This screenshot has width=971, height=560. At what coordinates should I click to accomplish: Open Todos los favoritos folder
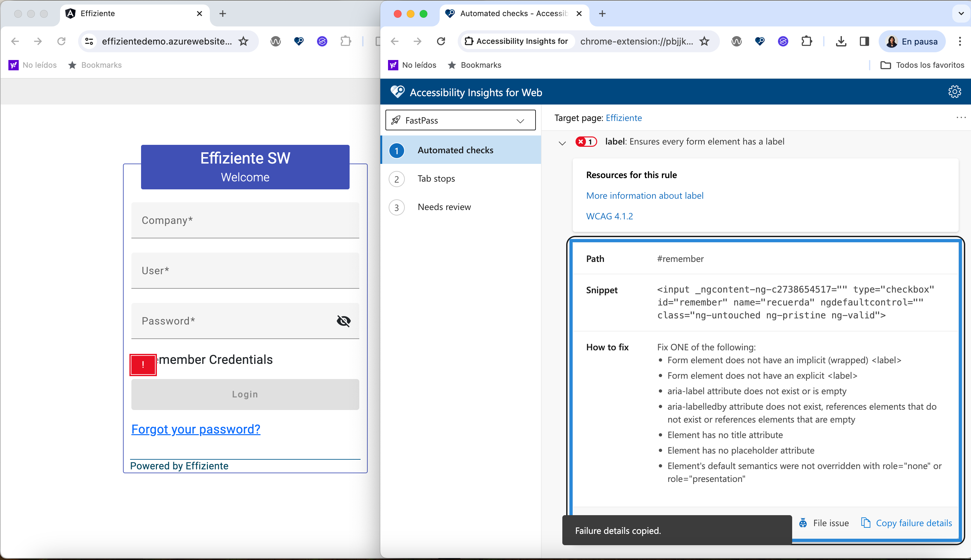(x=922, y=65)
